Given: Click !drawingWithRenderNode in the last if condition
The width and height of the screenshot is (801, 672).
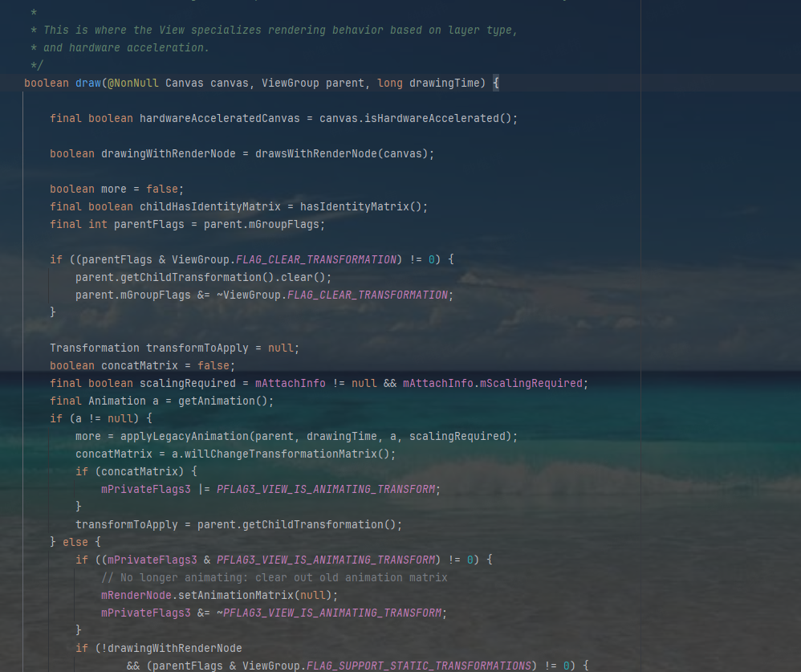Looking at the screenshot, I should 171,649.
